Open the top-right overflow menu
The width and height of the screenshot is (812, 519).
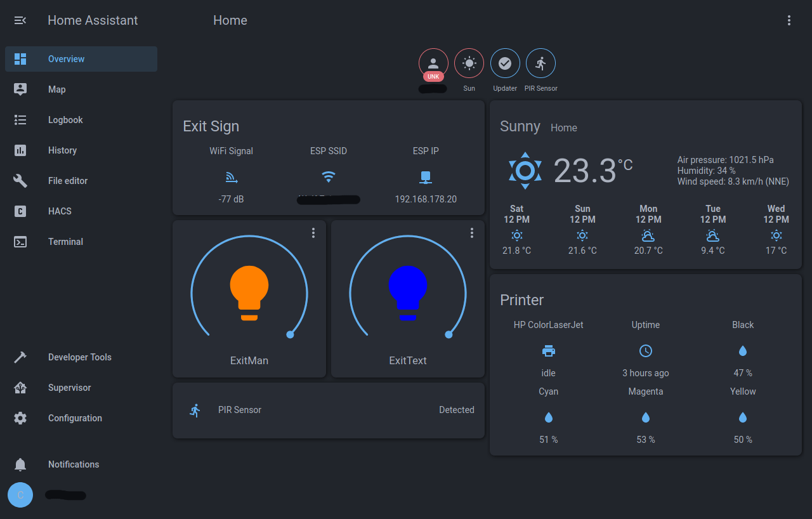coord(789,20)
